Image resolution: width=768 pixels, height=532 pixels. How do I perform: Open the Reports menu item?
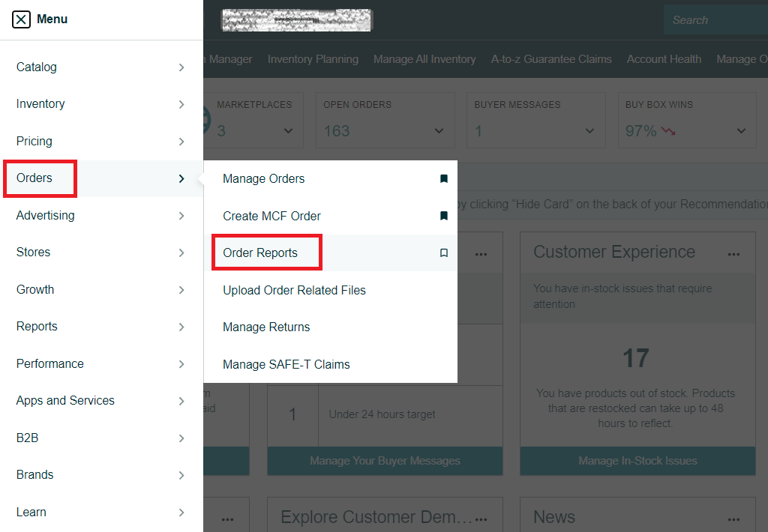click(x=37, y=327)
